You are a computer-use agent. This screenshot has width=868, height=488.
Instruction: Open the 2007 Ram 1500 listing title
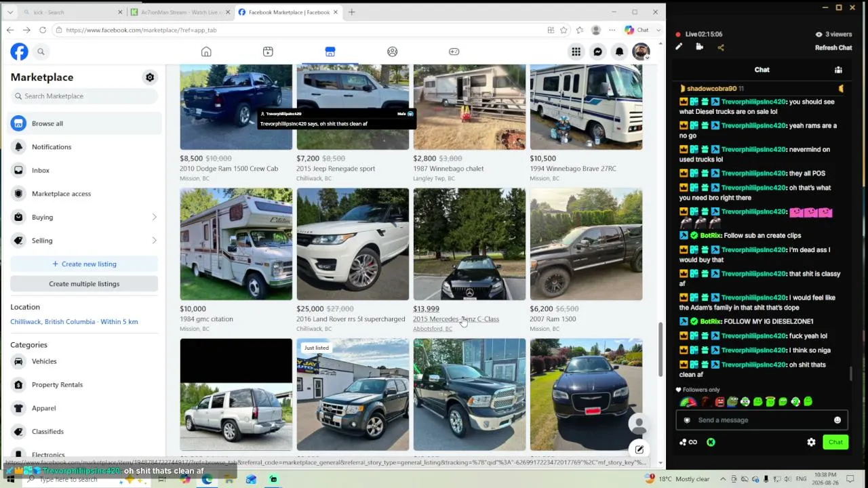(x=553, y=319)
